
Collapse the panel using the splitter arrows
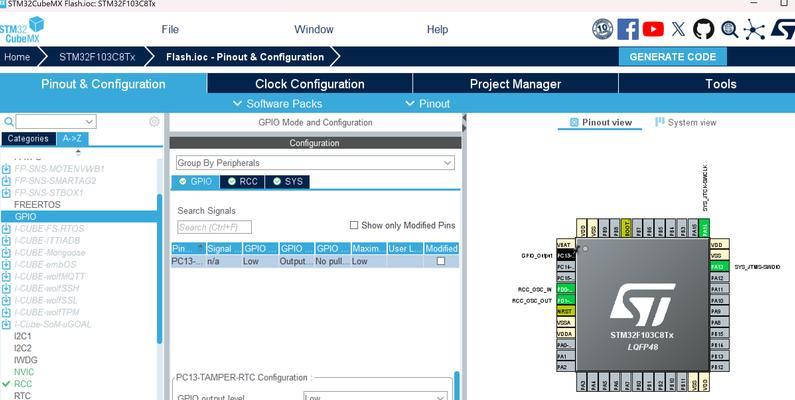pos(464,122)
